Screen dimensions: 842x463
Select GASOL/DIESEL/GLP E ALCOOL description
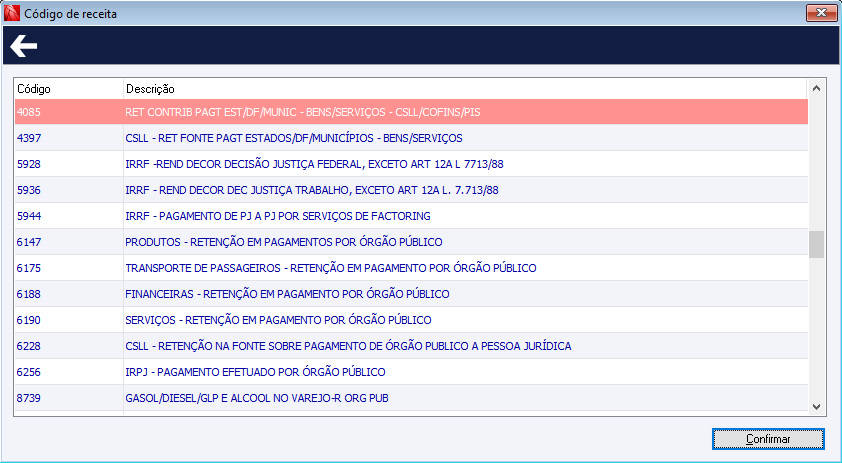point(257,398)
